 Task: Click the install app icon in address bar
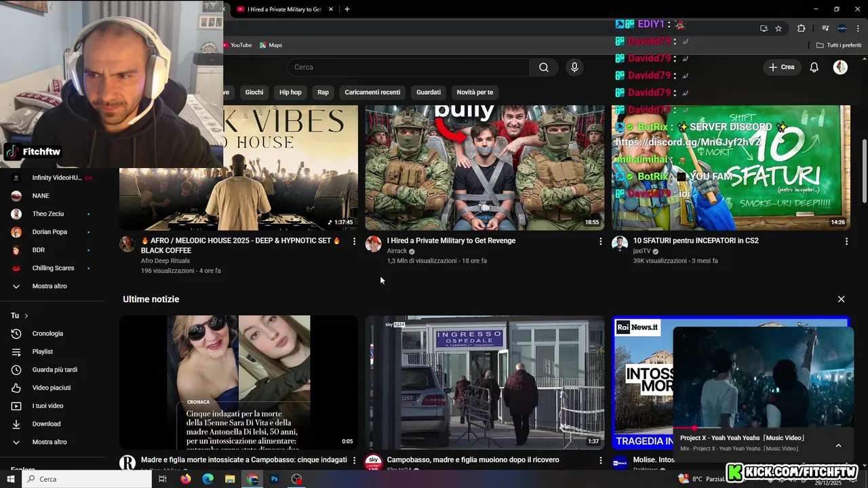click(764, 28)
